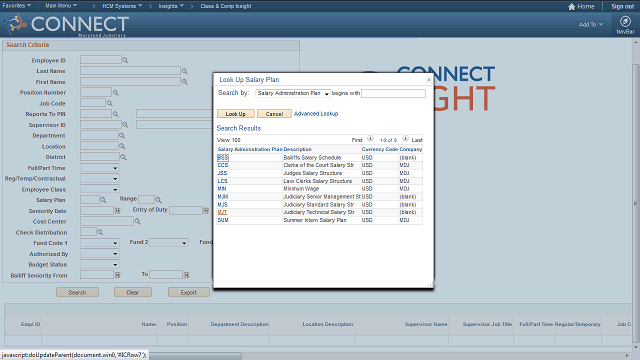Open Position Number lookup magnifier
The image size is (640, 360).
pos(116,93)
